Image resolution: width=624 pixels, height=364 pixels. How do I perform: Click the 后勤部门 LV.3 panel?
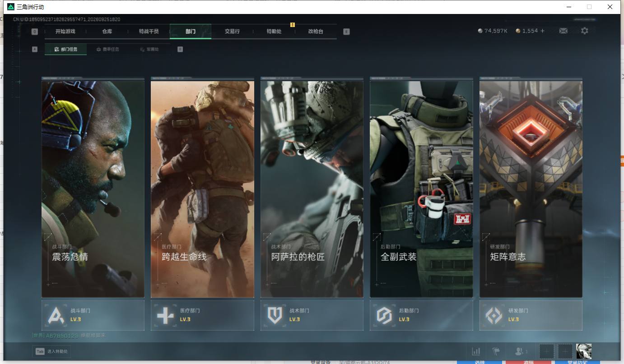click(421, 315)
